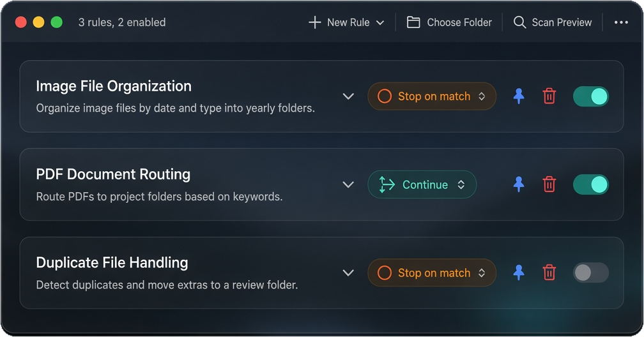644x337 pixels.
Task: Open the three-dot more options menu
Action: pyautogui.click(x=621, y=22)
